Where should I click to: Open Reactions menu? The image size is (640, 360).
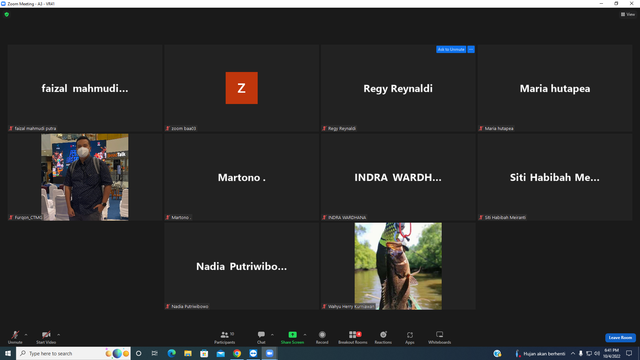[383, 338]
